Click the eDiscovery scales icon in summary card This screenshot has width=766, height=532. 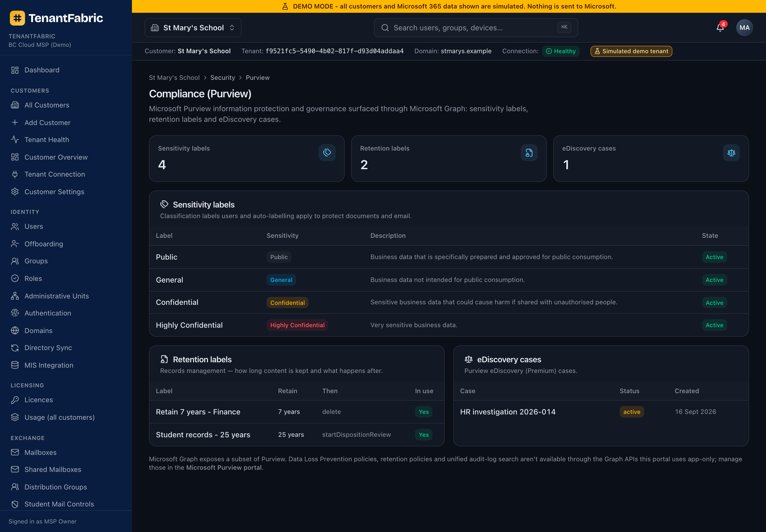click(731, 153)
